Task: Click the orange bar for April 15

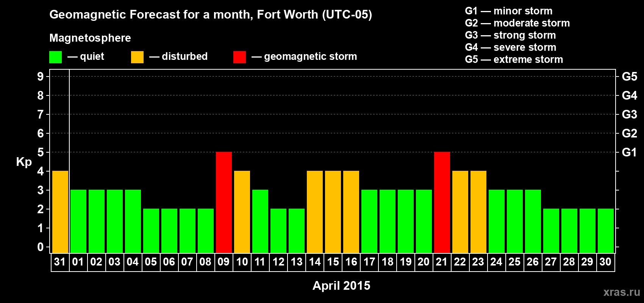Action: tap(333, 212)
